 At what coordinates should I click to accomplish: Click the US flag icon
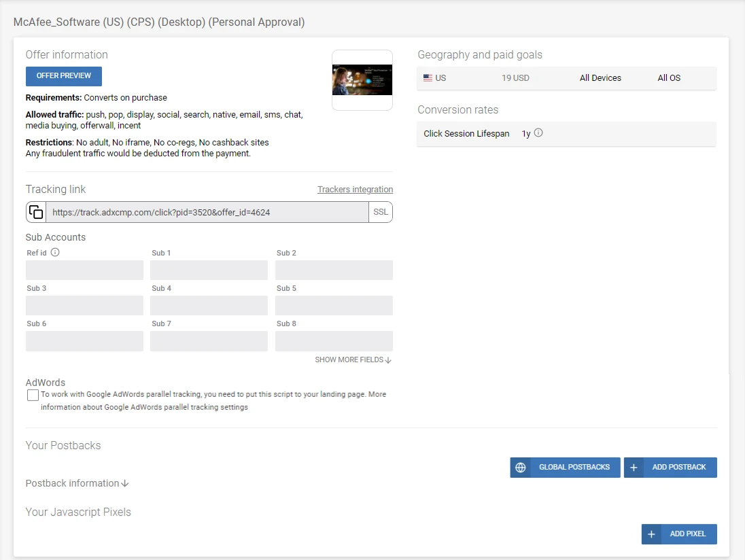pyautogui.click(x=428, y=78)
